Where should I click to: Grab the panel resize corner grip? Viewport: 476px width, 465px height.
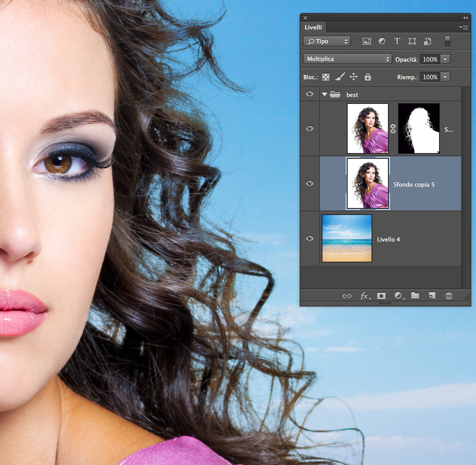coord(467,297)
